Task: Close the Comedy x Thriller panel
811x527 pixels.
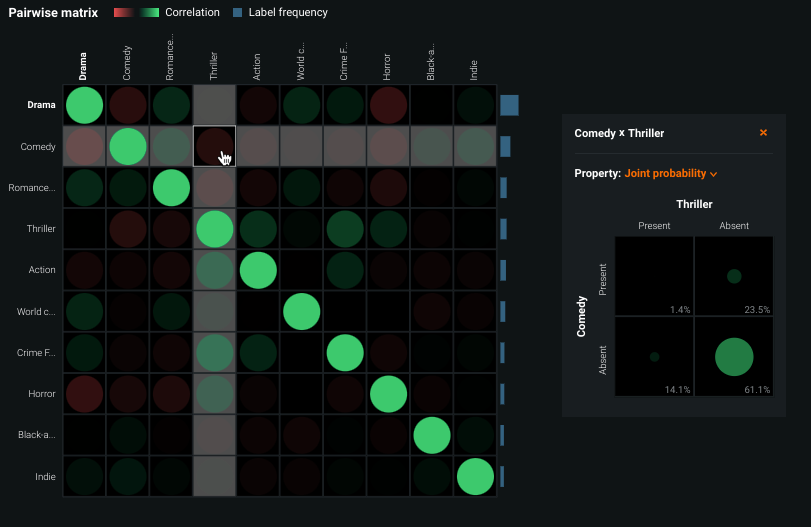Action: [x=763, y=133]
